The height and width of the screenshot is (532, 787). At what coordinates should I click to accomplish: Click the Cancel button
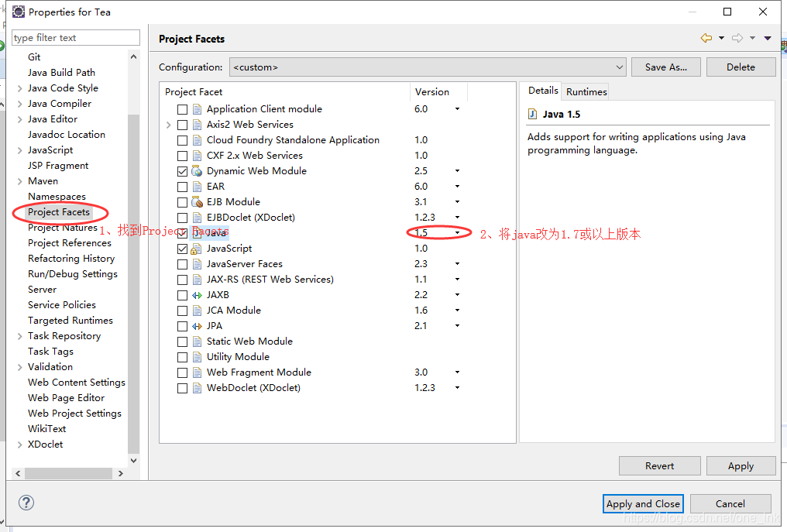point(730,503)
